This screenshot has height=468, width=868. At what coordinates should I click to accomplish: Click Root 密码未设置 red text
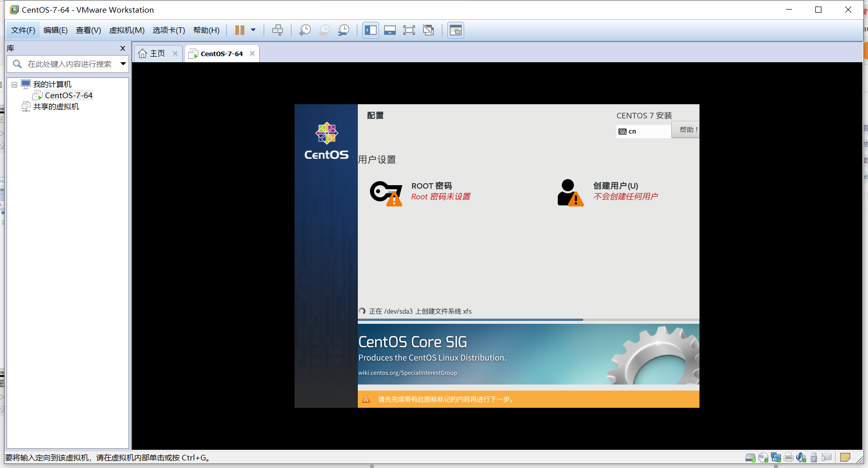tap(441, 197)
